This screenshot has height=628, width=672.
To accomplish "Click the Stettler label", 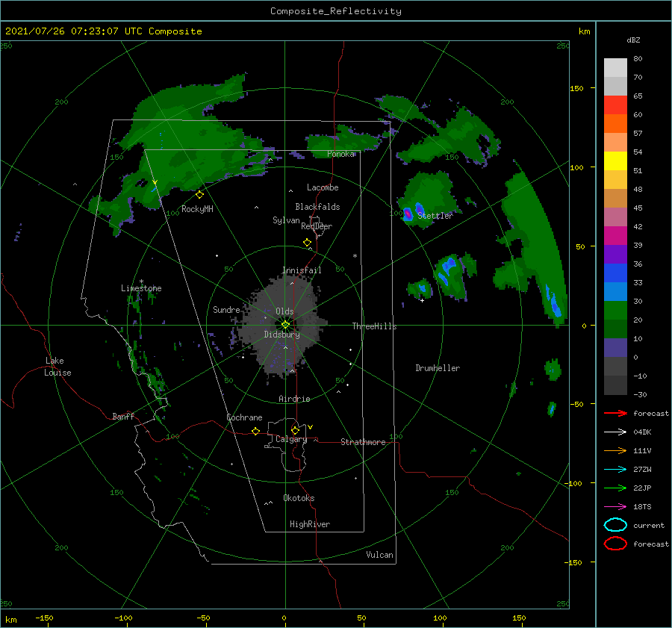I will (435, 216).
